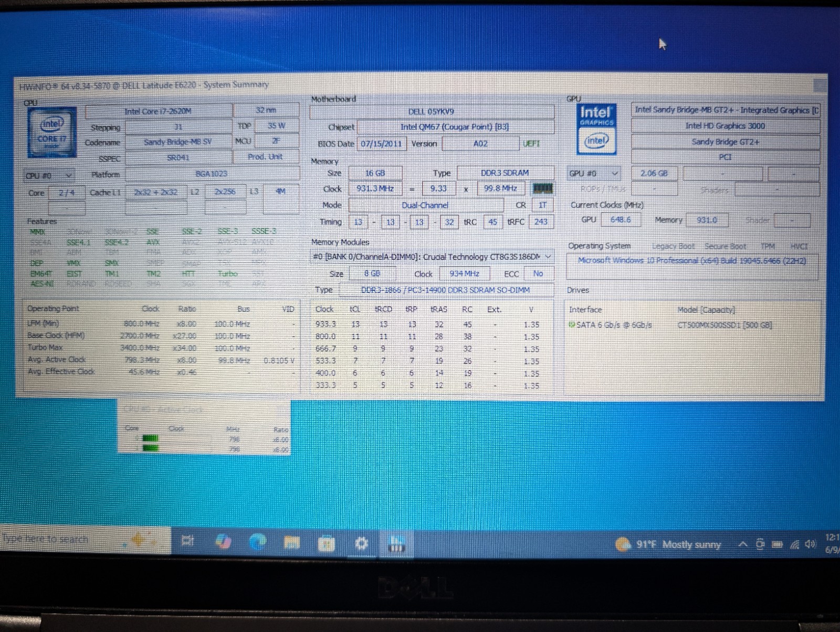Click the Turbo Max operating point row
Image resolution: width=840 pixels, height=632 pixels.
click(162, 348)
